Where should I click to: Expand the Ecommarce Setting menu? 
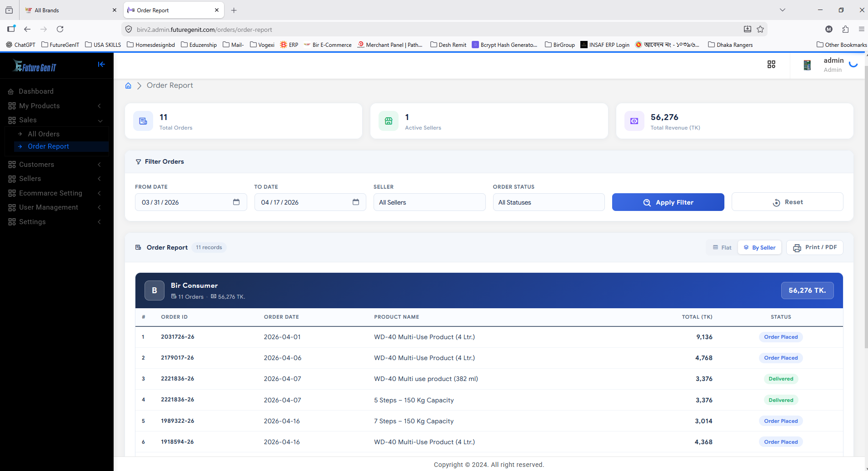coord(55,193)
